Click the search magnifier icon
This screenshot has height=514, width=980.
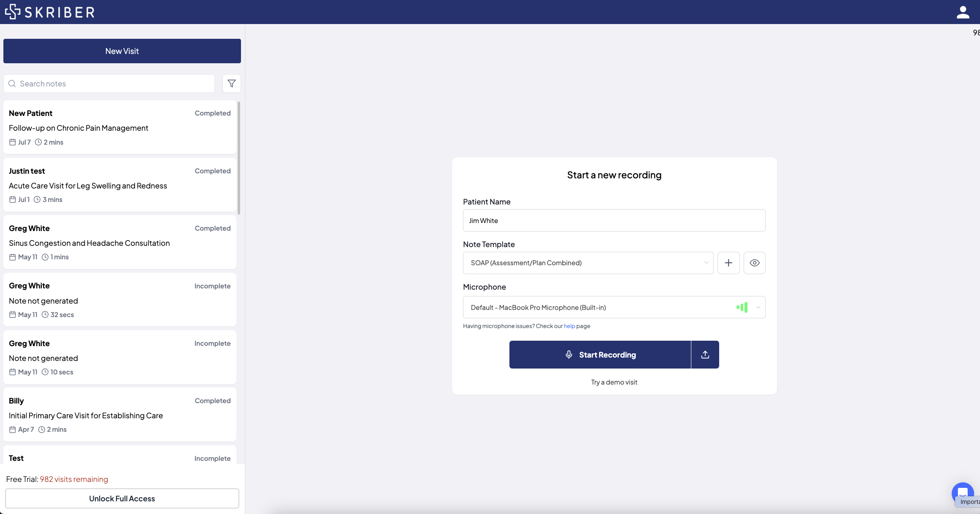click(x=12, y=83)
